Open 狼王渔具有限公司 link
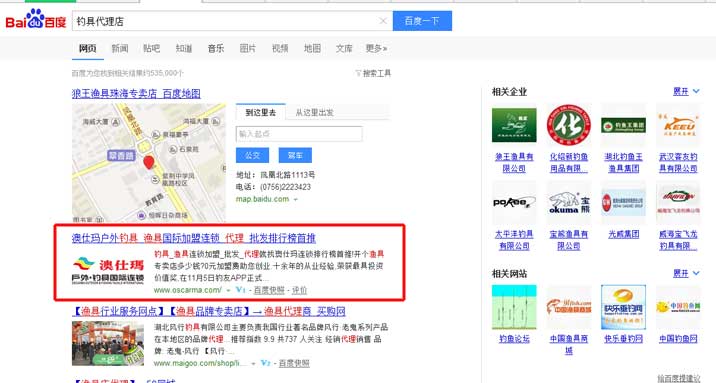The image size is (716, 383). coord(514,163)
